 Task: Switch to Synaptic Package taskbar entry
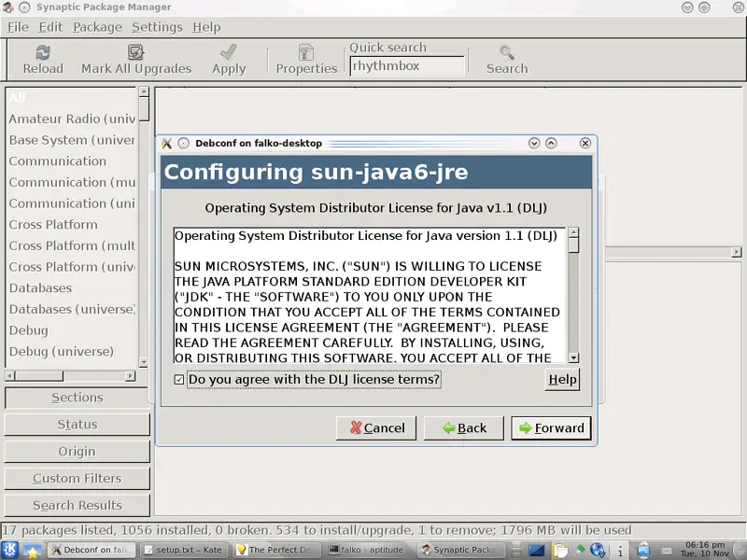[x=462, y=550]
